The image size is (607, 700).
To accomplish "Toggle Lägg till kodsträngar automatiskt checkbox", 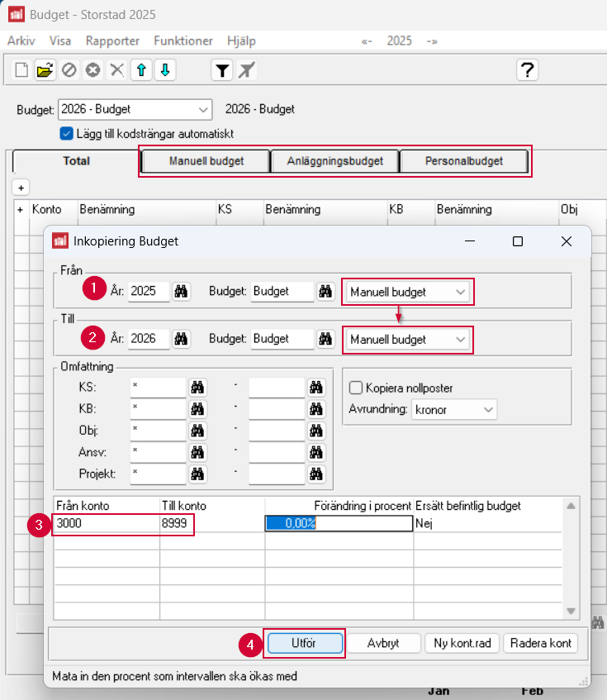I will [x=67, y=133].
